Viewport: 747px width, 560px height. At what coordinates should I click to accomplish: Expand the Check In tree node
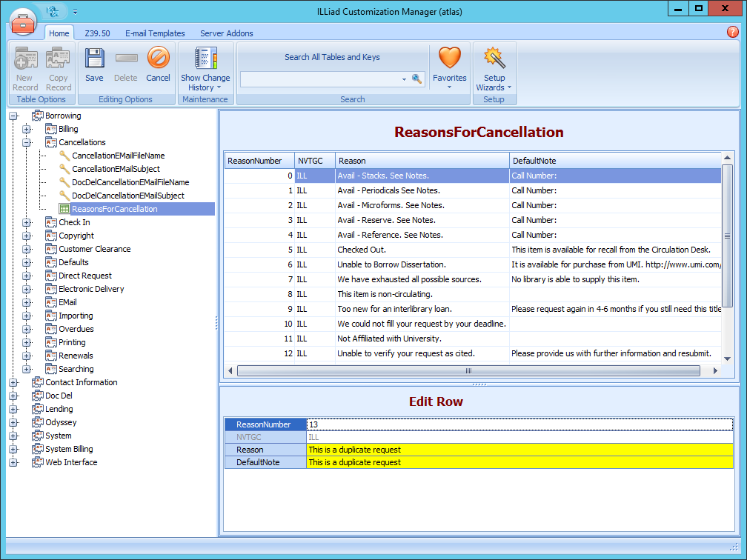(27, 222)
